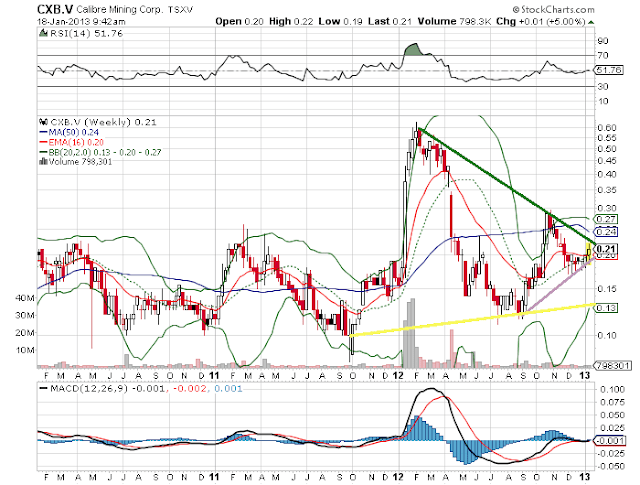
Task: Click the green up arrow beside Chg
Action: [591, 22]
